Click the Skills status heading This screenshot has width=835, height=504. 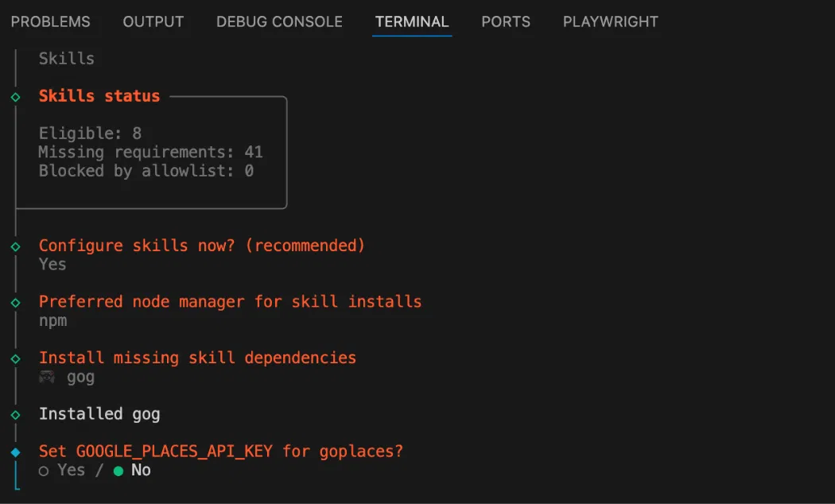(99, 96)
